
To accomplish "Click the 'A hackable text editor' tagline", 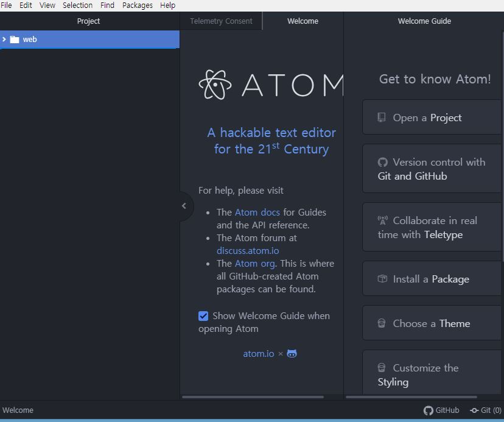I will pos(271,141).
